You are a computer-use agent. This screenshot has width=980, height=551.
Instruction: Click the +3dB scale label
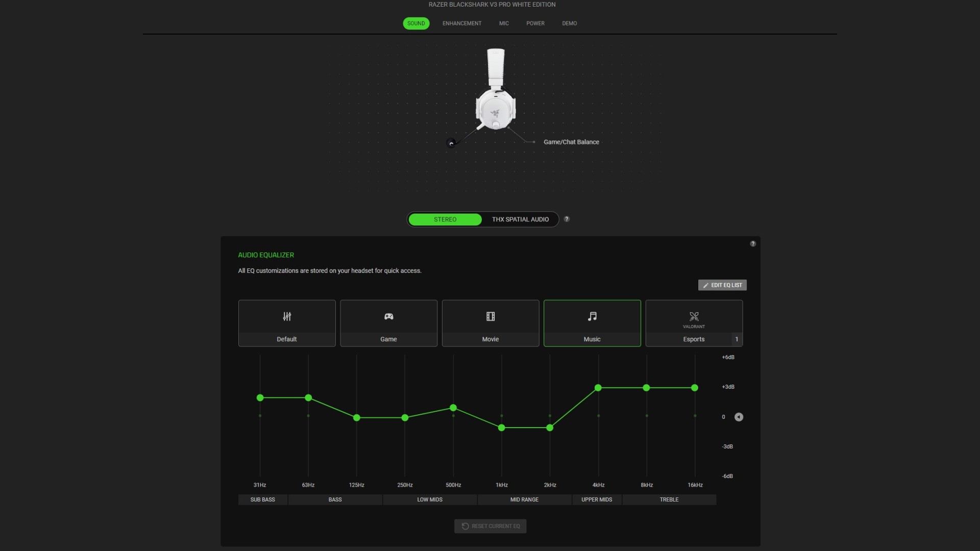coord(728,387)
